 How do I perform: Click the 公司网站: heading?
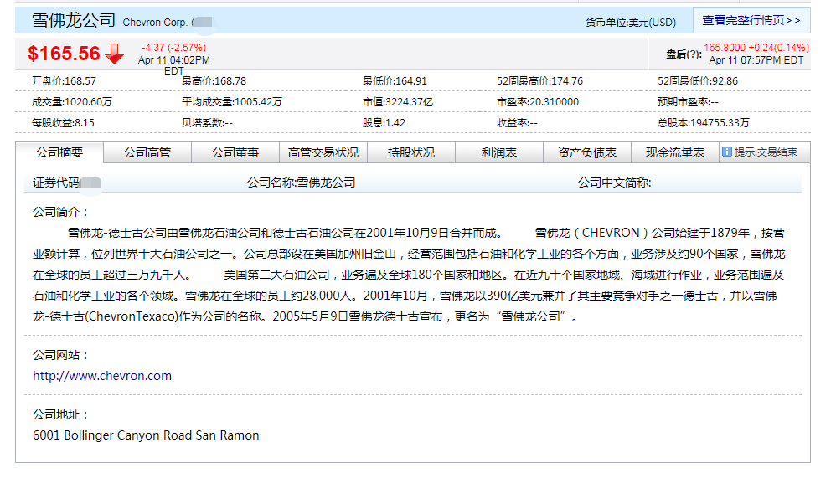(61, 355)
